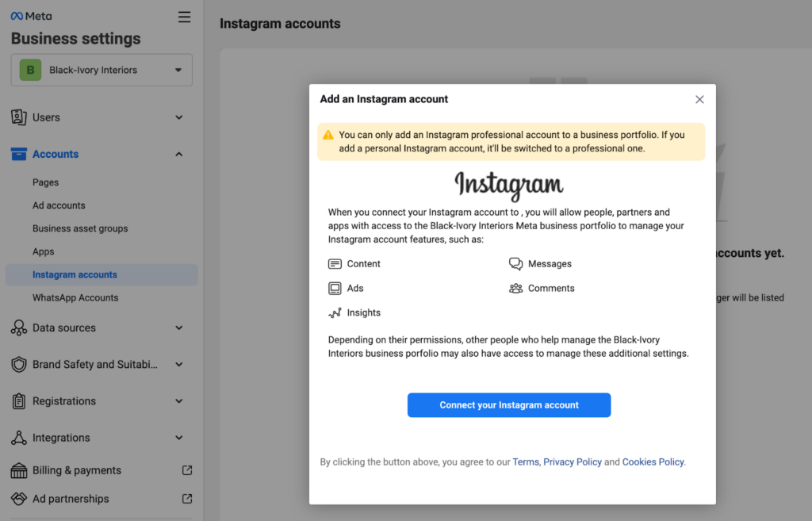Click the Insights feature label
Viewport: 812px width, 521px height.
363,312
